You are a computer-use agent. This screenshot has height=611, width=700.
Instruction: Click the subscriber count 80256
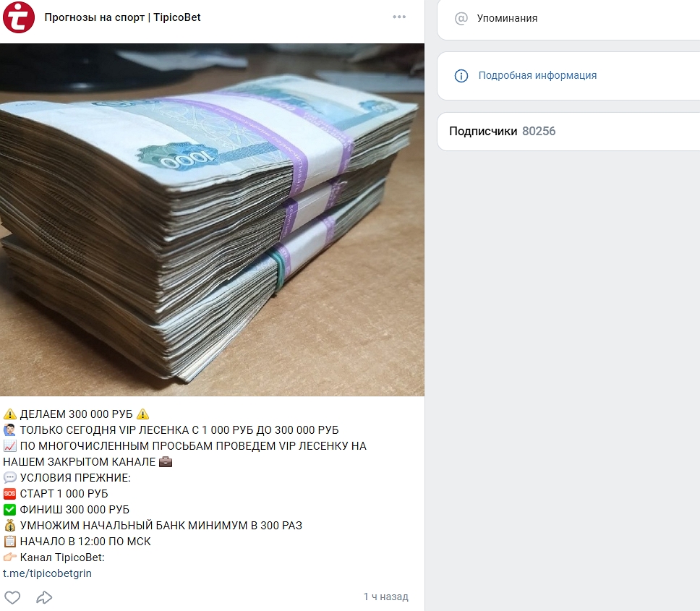(539, 131)
